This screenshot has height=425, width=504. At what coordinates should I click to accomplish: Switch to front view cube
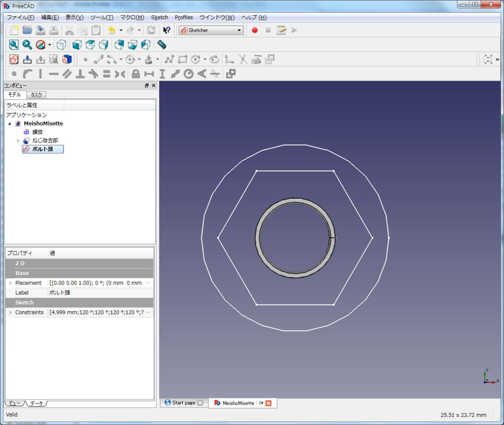point(77,45)
